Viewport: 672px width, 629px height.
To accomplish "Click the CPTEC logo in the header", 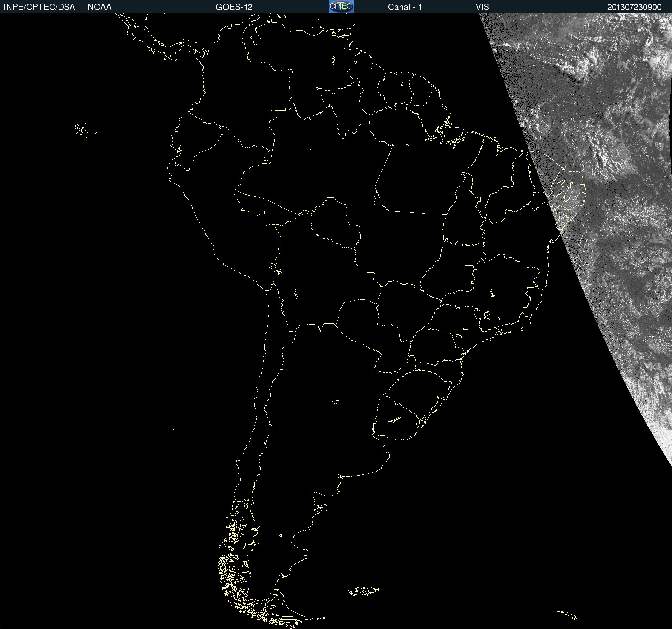I will click(x=341, y=6).
